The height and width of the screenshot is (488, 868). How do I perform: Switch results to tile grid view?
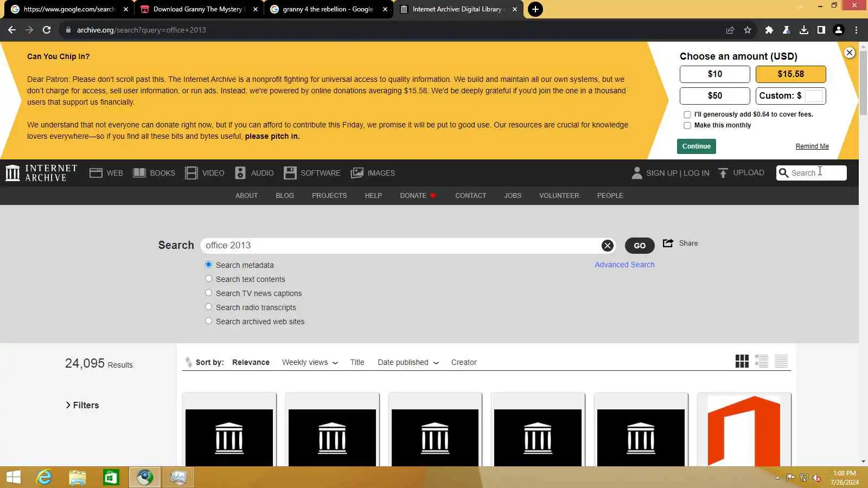pos(742,361)
